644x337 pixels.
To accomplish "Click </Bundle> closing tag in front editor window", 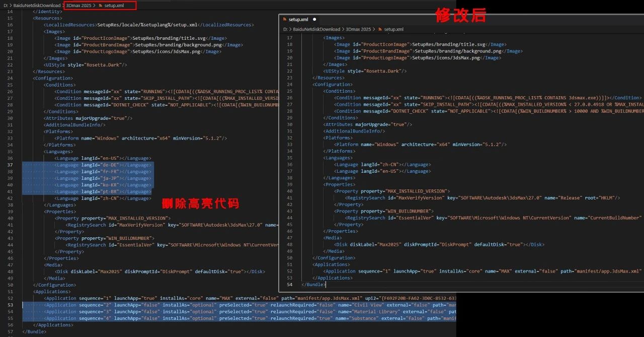I will tap(314, 285).
